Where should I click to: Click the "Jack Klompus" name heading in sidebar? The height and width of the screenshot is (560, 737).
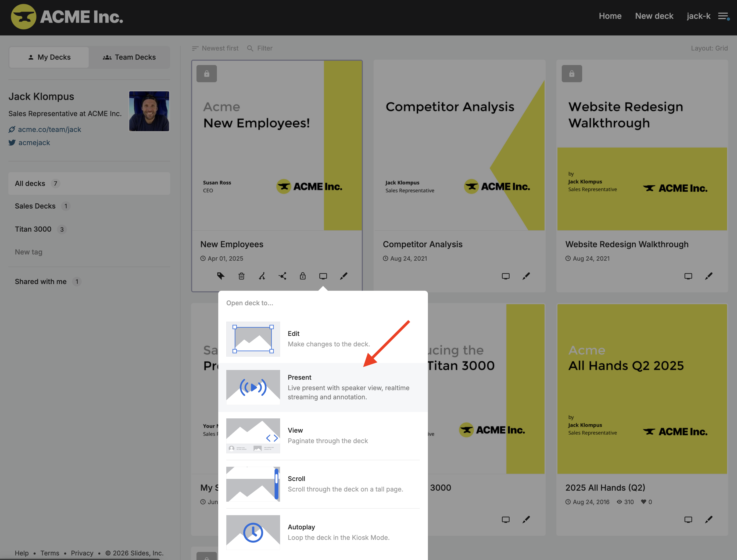[41, 96]
